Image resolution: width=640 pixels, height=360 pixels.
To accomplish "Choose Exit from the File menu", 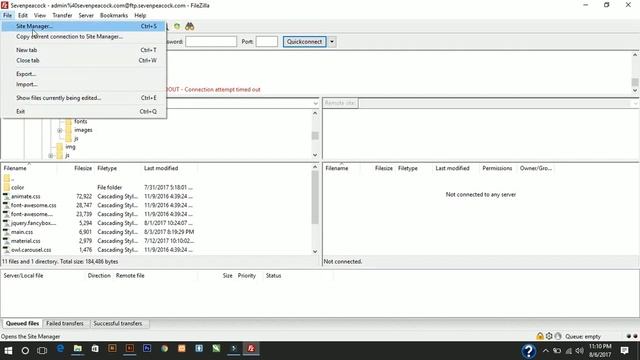I will click(x=84, y=111).
